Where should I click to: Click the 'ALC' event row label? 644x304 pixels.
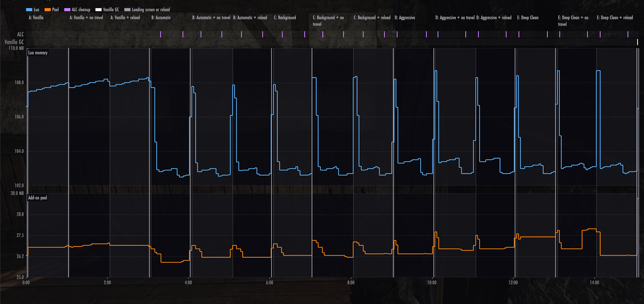(20, 34)
